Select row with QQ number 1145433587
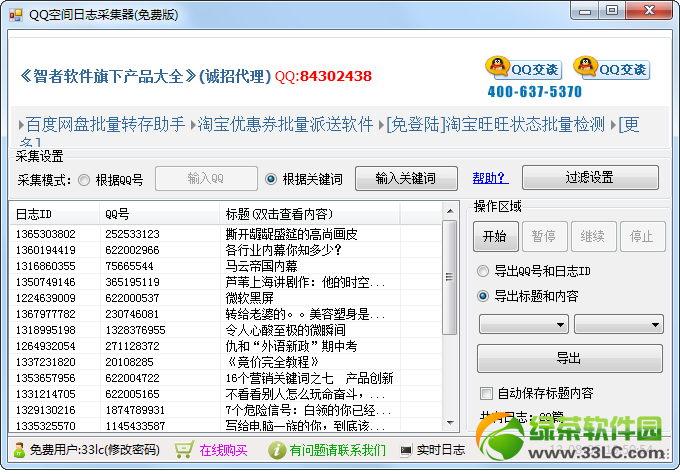Screen dimensions: 680x474 point(226,426)
